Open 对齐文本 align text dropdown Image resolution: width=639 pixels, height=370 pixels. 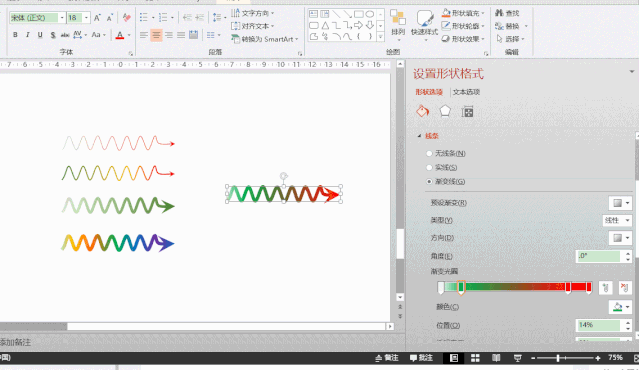[x=253, y=26]
